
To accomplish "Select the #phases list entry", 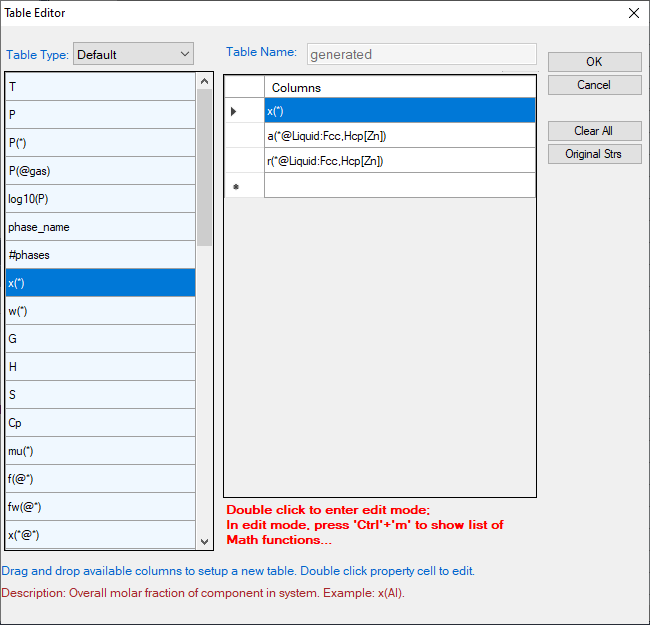I will (x=100, y=255).
